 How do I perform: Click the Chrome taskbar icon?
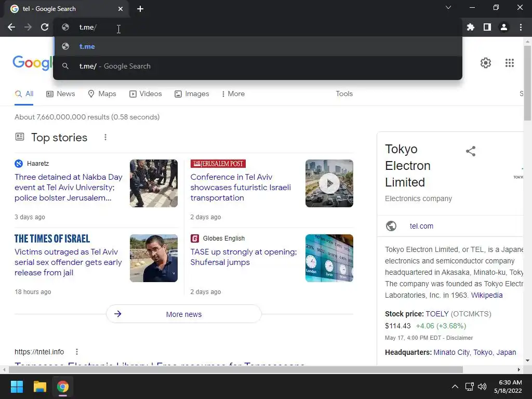coord(63,387)
